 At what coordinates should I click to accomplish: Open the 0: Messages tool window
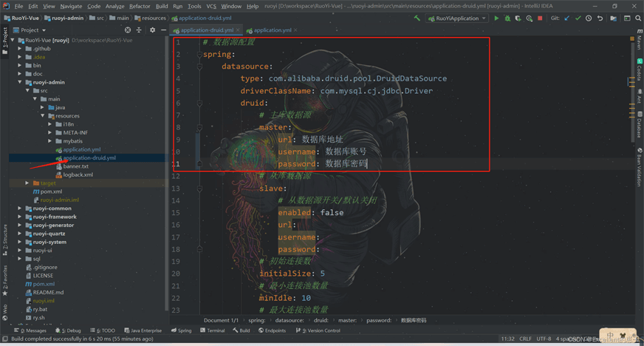click(30, 330)
